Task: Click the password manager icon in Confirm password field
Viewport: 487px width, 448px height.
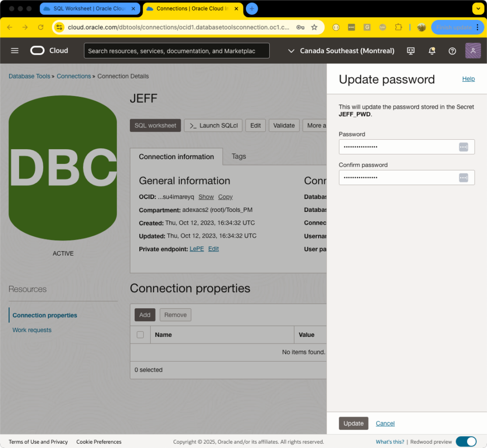Action: (463, 178)
